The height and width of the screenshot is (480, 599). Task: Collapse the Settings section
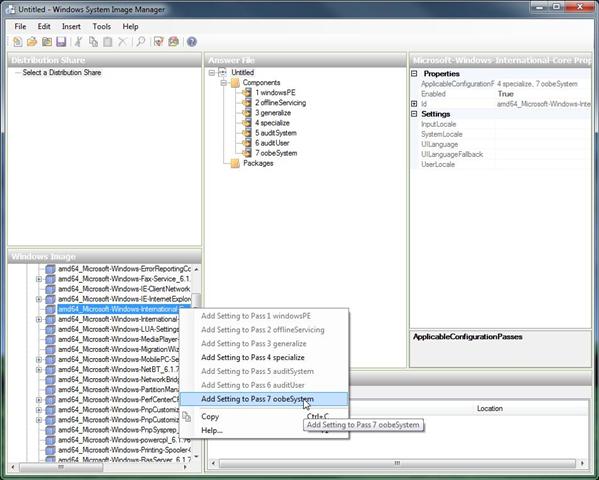[x=414, y=114]
